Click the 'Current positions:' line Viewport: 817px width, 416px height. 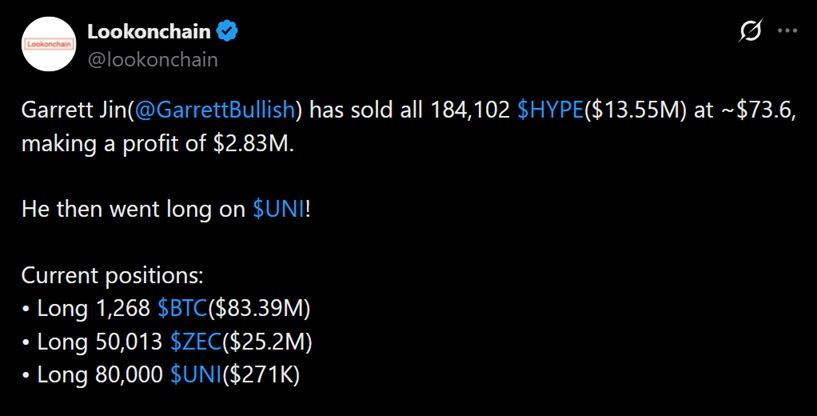click(112, 276)
